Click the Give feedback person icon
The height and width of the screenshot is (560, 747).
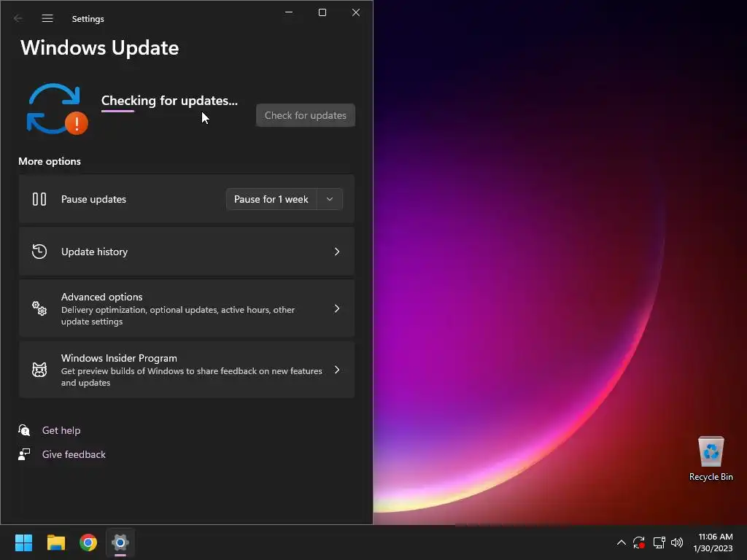pos(24,454)
